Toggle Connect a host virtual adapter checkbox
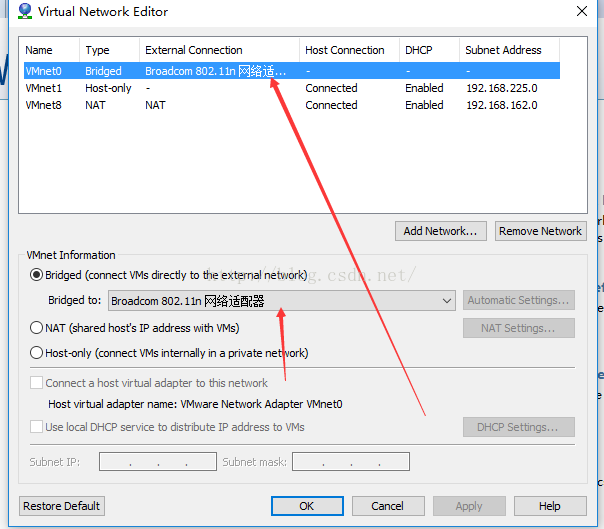 coord(37,383)
